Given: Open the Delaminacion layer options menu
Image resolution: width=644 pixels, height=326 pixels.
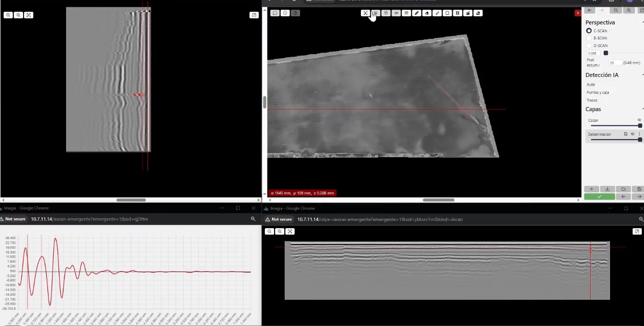Looking at the screenshot, I should click(639, 134).
